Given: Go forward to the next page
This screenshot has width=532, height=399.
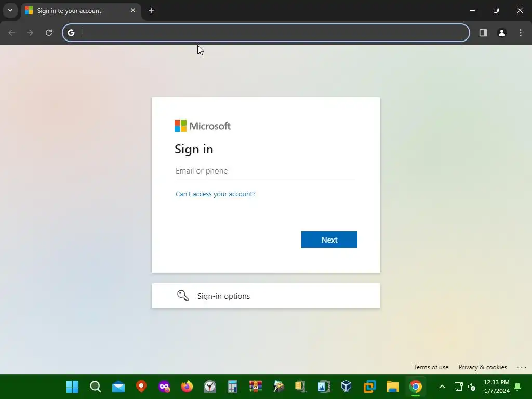Looking at the screenshot, I should (30, 33).
